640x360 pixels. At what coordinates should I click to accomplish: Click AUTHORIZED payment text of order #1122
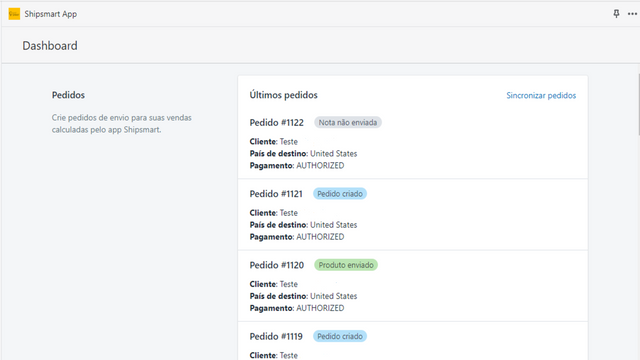pos(320,166)
